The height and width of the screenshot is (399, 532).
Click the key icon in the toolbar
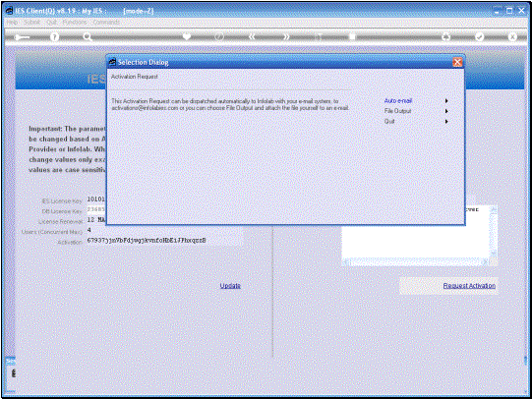(x=22, y=37)
